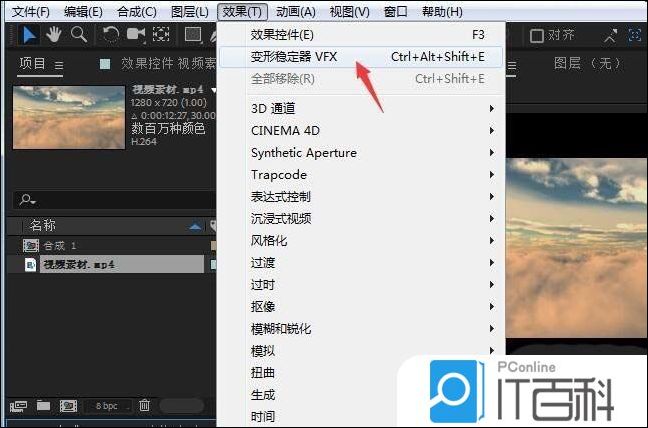Click into the project search field
This screenshot has height=428, width=648.
pyautogui.click(x=116, y=200)
